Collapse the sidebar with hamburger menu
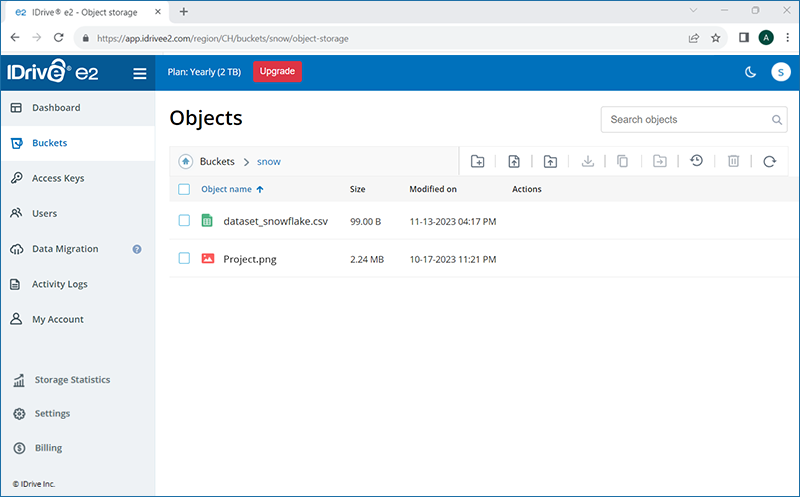 click(x=140, y=73)
